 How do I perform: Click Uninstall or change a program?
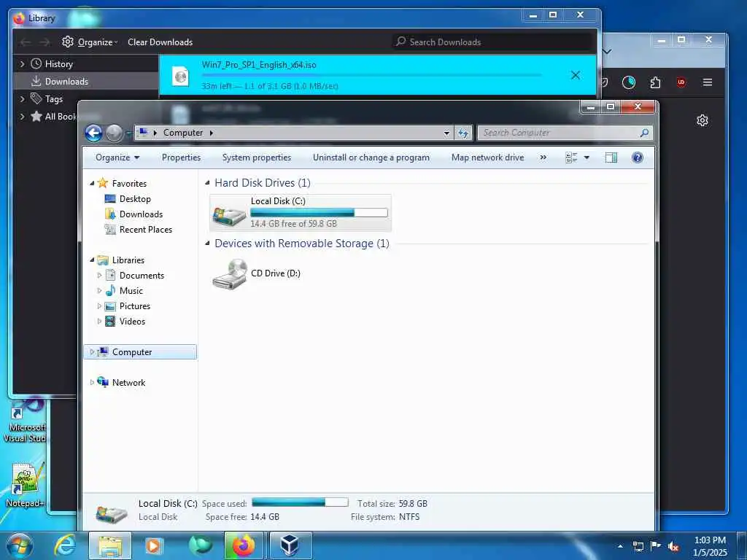[x=371, y=157]
